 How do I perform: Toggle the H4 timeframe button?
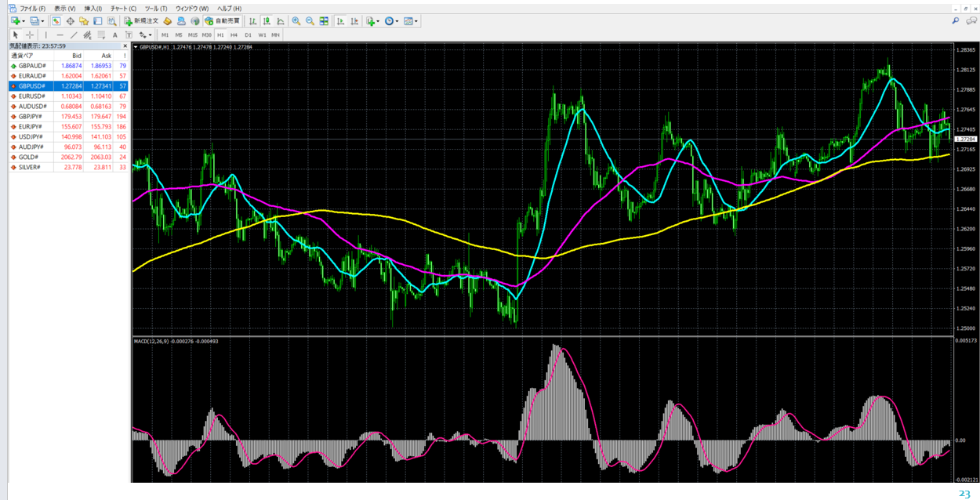(x=234, y=35)
